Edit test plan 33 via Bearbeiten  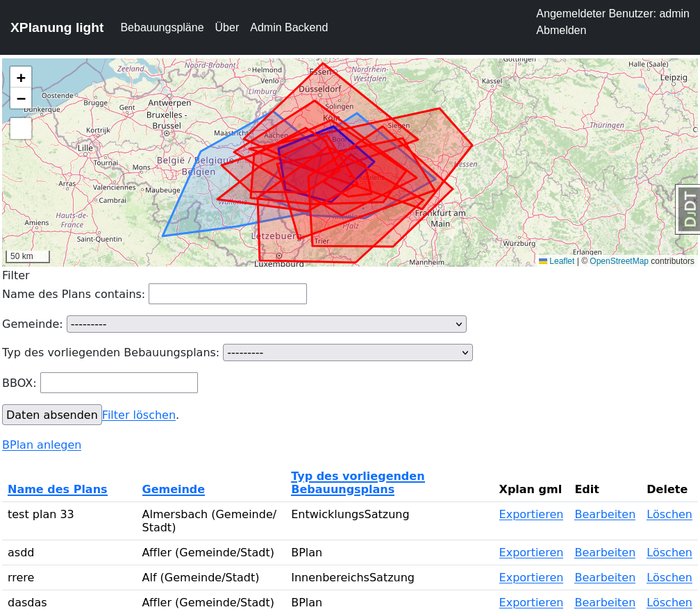[605, 515]
